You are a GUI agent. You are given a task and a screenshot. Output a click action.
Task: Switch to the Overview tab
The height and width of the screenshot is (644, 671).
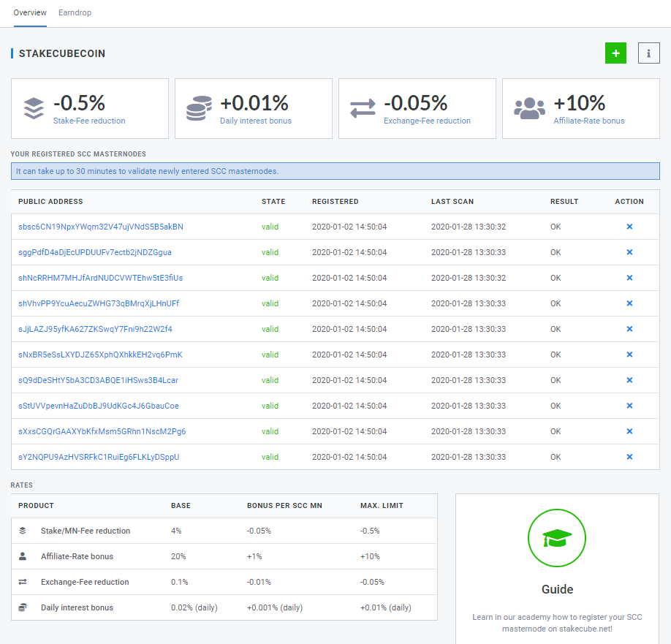pos(30,13)
